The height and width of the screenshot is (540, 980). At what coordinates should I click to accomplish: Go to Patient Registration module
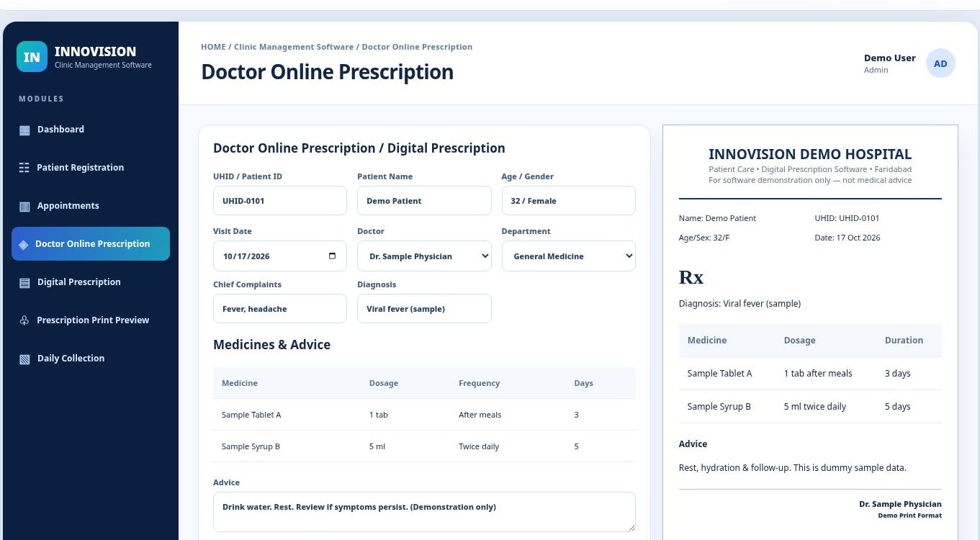point(91,168)
